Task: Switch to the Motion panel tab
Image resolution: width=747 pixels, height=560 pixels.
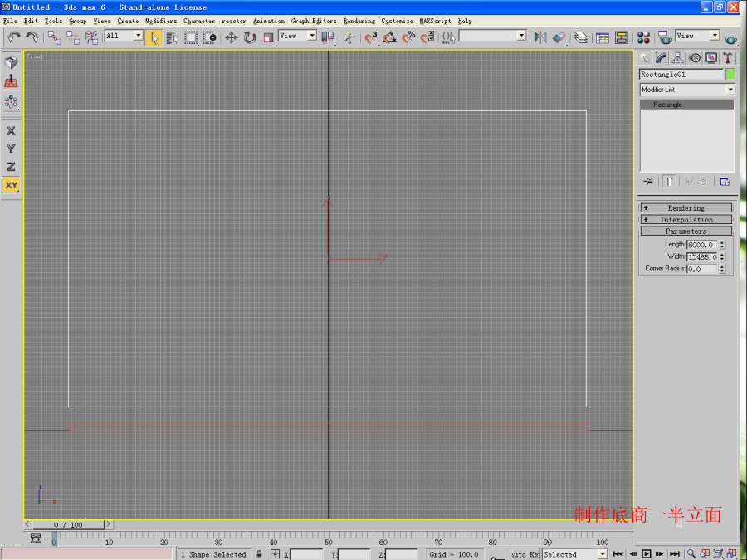Action: (695, 58)
